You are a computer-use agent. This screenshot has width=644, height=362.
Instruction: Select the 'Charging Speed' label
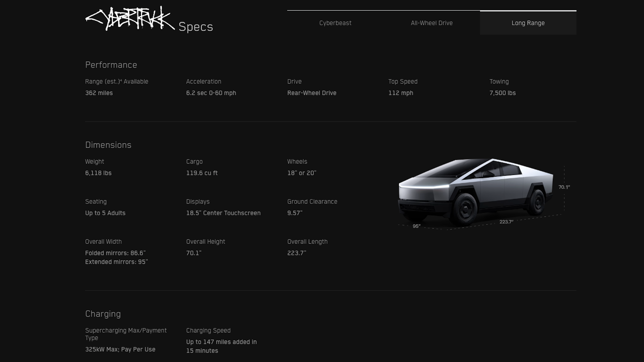pos(208,330)
